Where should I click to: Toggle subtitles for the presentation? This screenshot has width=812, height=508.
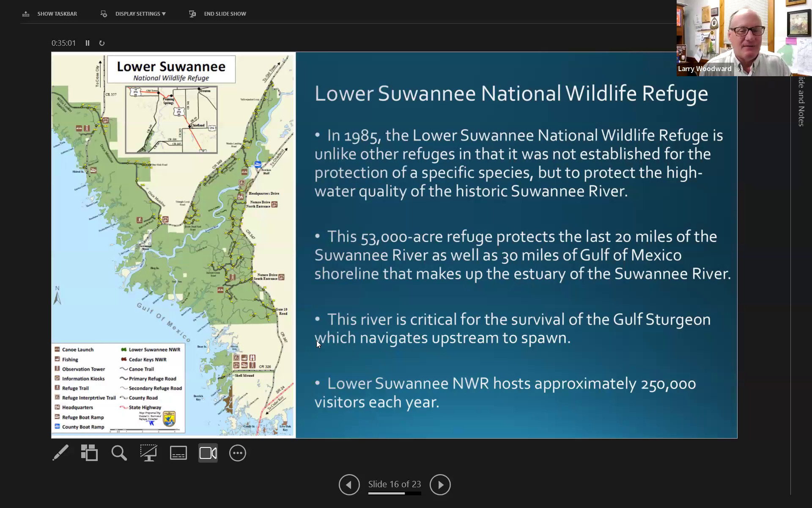tap(178, 453)
